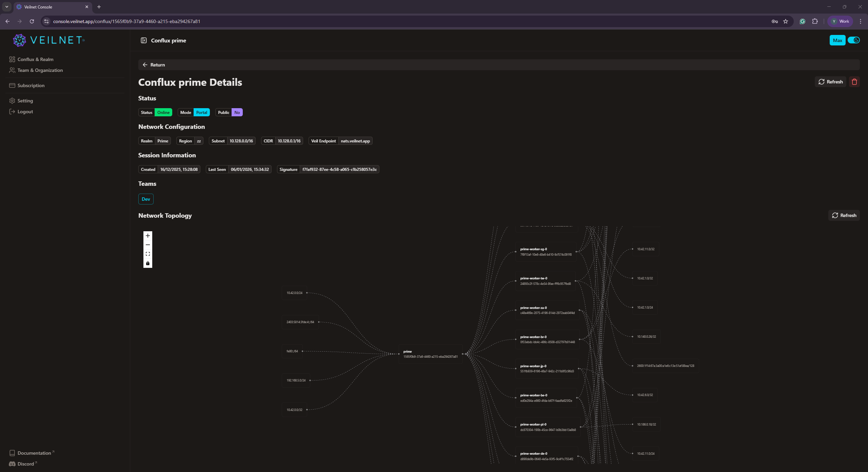Zoom out on the network topology
This screenshot has width=868, height=472.
[147, 244]
